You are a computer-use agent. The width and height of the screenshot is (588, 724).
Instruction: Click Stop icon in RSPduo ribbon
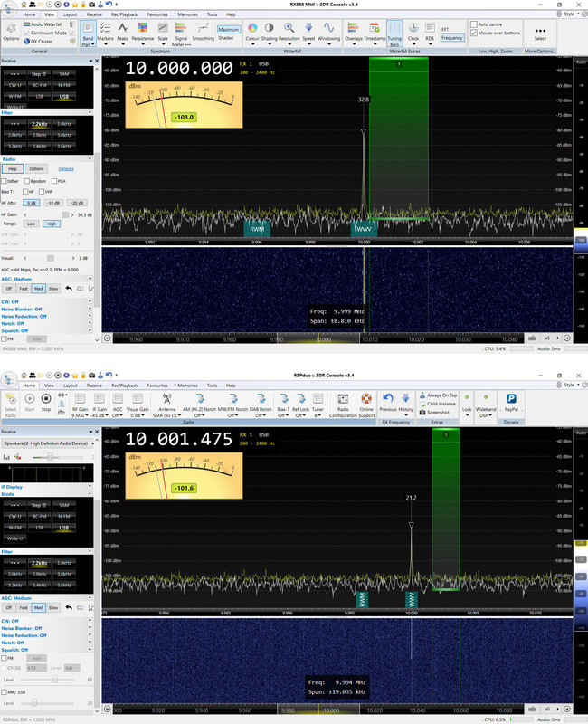tap(46, 402)
